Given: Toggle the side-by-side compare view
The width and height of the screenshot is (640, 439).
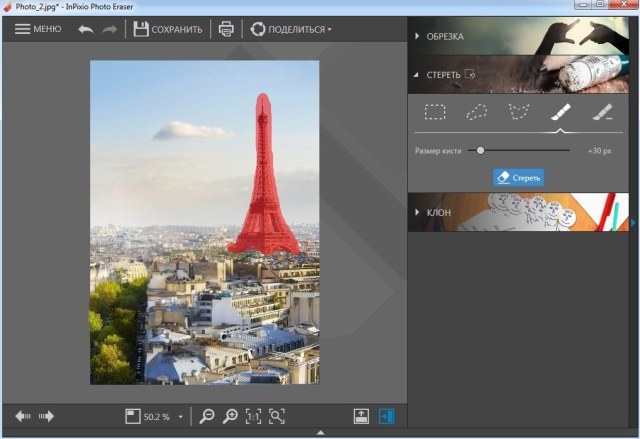Looking at the screenshot, I should tap(385, 416).
